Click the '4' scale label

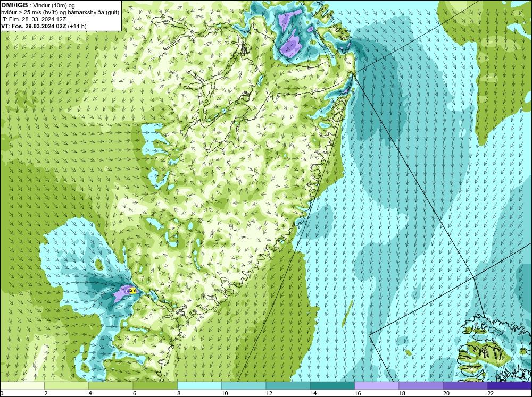(90, 393)
